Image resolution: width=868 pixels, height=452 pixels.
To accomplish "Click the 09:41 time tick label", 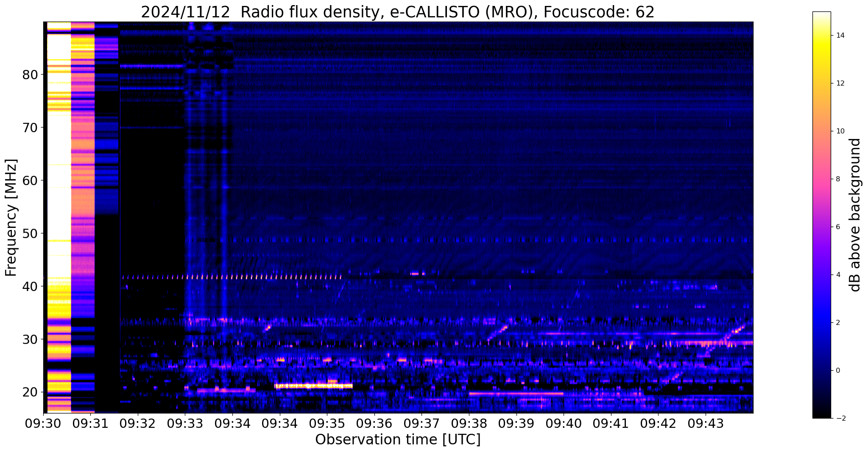I will [611, 423].
